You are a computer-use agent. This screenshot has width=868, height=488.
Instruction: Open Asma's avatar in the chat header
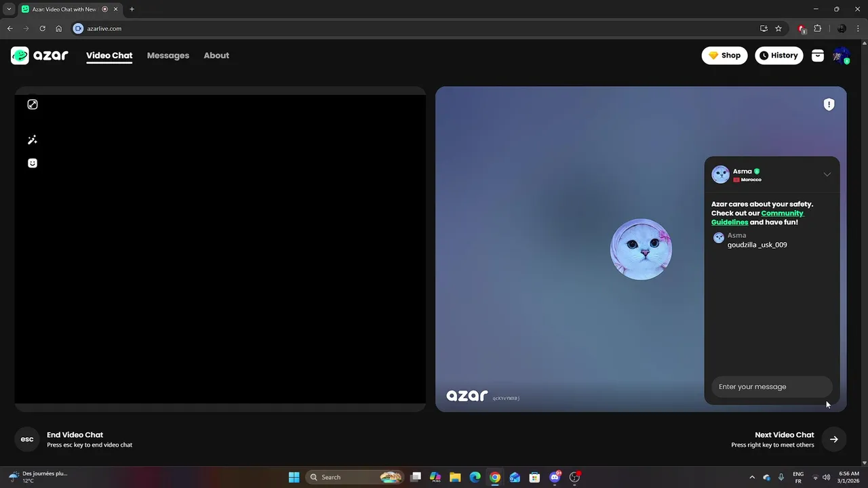720,174
